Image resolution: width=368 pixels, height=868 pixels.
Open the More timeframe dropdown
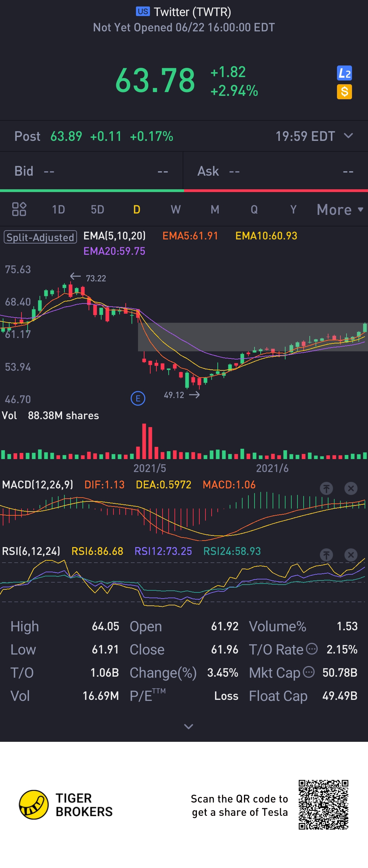pyautogui.click(x=340, y=209)
